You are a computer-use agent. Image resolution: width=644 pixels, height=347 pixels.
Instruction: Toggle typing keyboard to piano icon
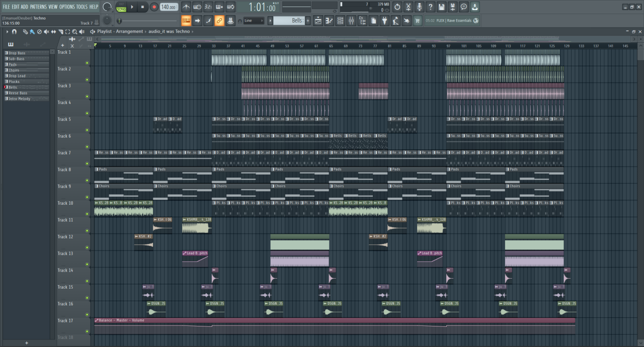[x=186, y=21]
